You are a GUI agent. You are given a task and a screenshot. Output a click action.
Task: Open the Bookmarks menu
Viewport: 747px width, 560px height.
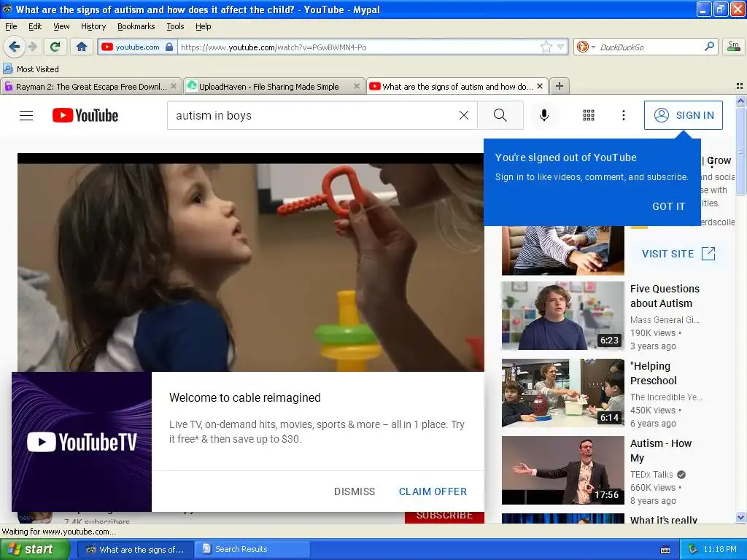[136, 26]
